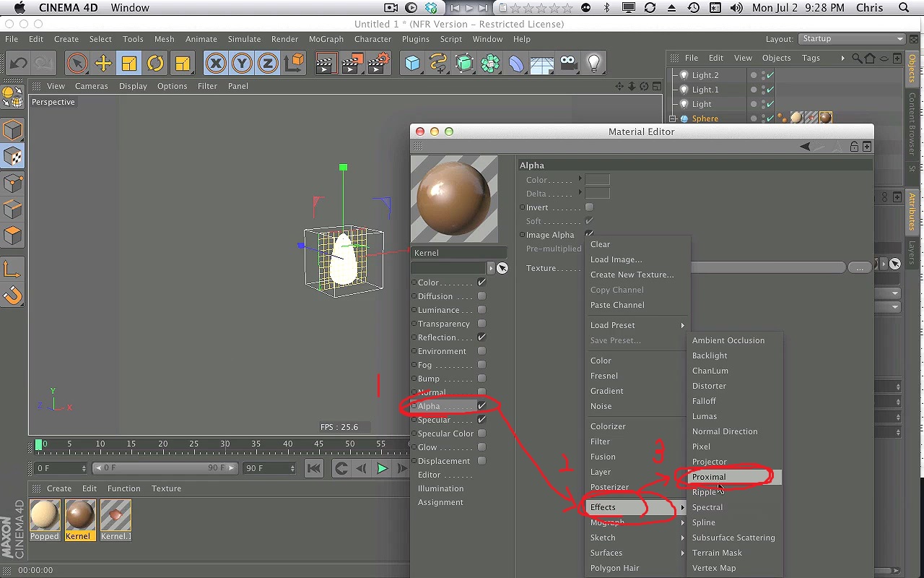Enable snapping magnet icon
Screen dimensions: 924x578
point(13,296)
